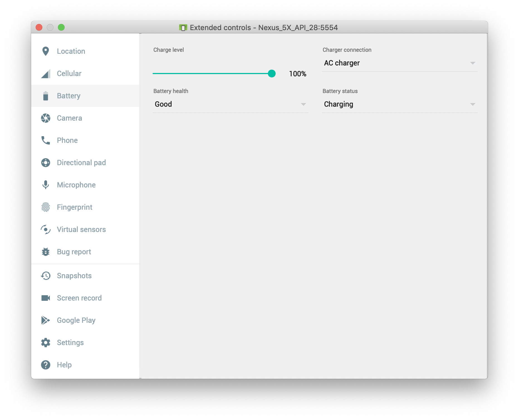This screenshot has height=420, width=519.
Task: Select the Battery tab label
Action: [69, 96]
